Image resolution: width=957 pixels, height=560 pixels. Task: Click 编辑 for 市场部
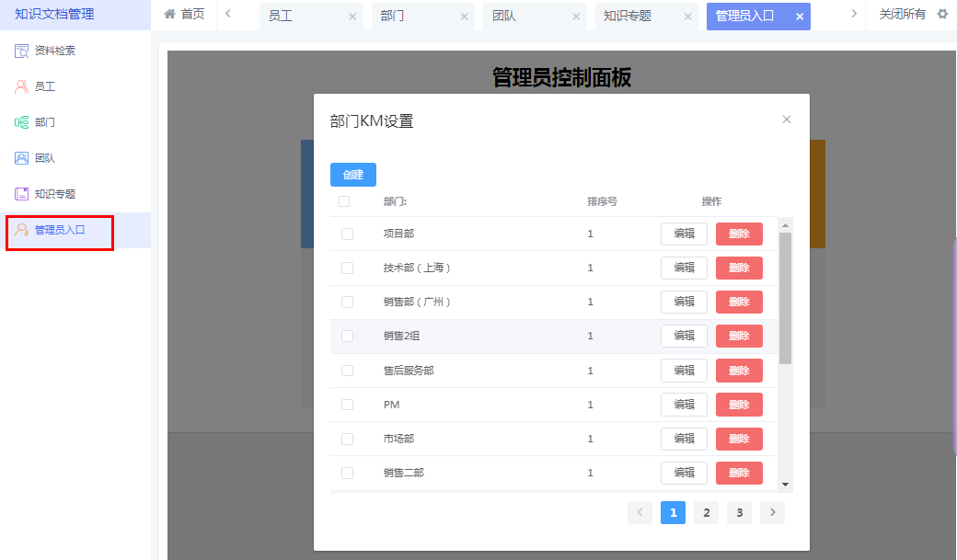(x=684, y=439)
